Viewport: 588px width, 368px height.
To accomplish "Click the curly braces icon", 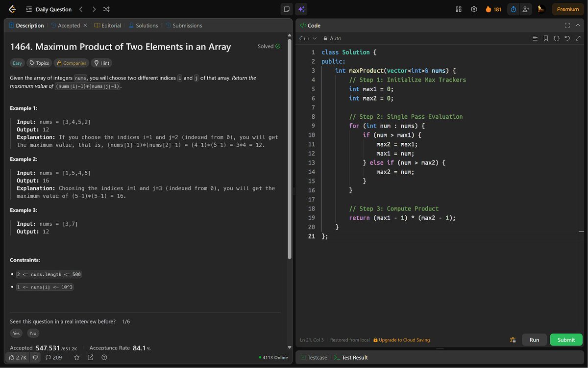I will (x=557, y=38).
